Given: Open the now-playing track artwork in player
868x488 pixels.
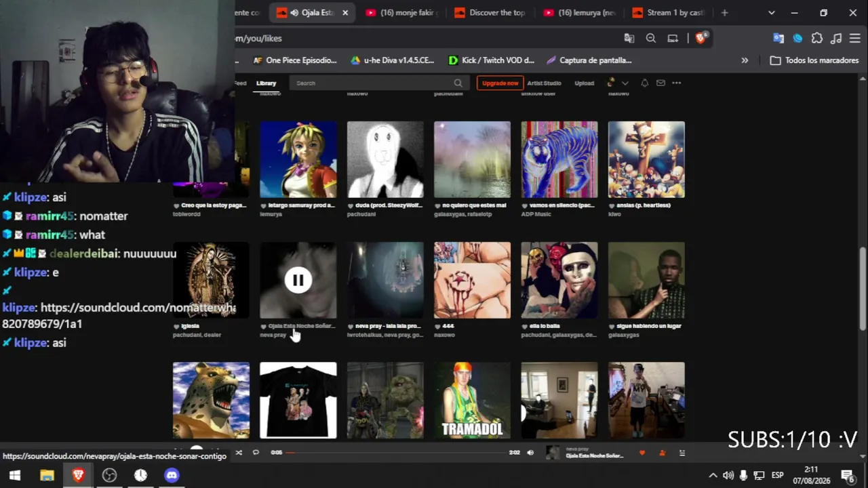Looking at the screenshot, I should pyautogui.click(x=553, y=453).
